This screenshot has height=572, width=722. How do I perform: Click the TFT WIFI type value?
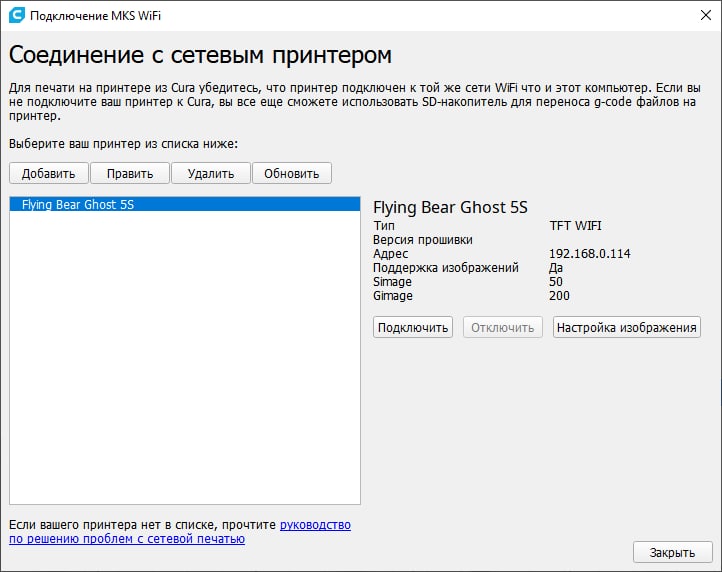click(x=575, y=226)
